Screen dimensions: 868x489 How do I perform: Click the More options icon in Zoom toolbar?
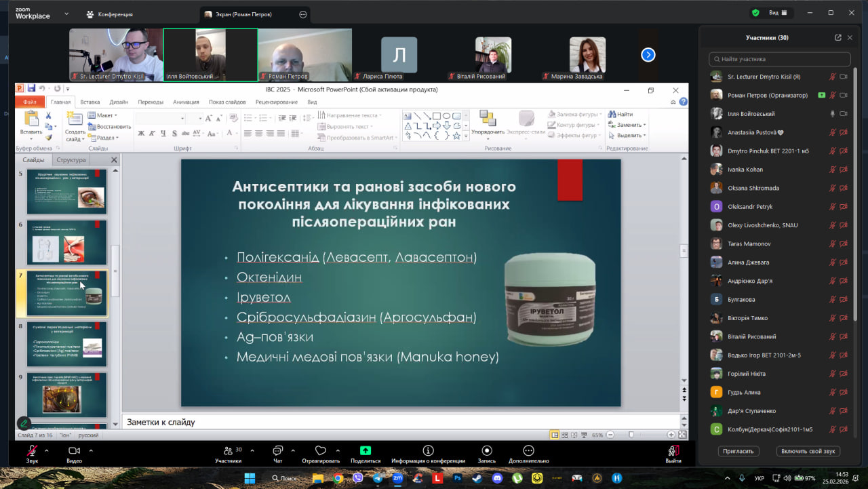click(528, 451)
